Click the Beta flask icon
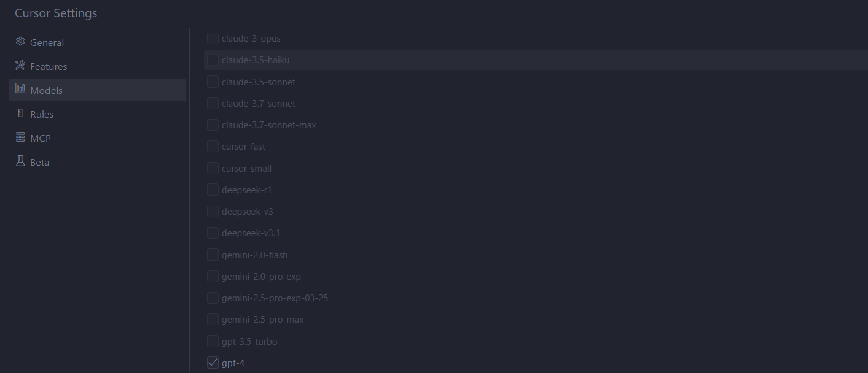The height and width of the screenshot is (373, 868). pyautogui.click(x=20, y=161)
